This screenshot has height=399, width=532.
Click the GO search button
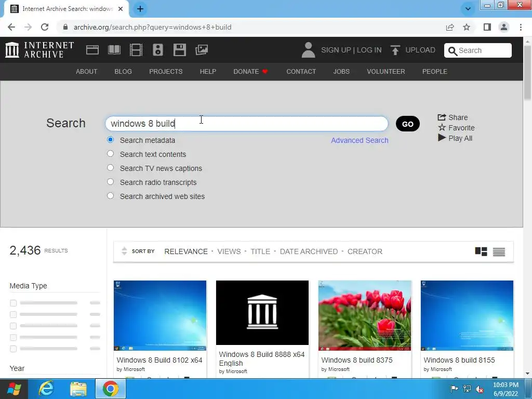point(407,124)
